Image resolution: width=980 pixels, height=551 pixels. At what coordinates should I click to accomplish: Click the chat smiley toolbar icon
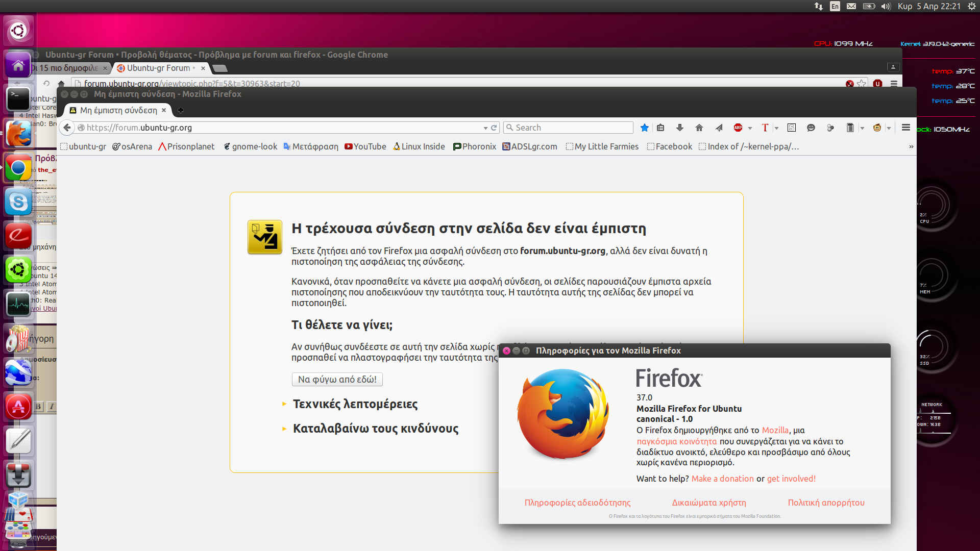click(x=811, y=128)
